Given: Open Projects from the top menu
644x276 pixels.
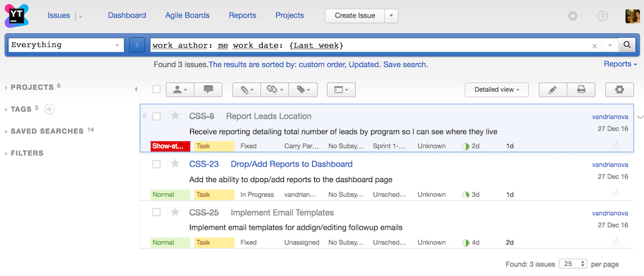Looking at the screenshot, I should [x=290, y=15].
